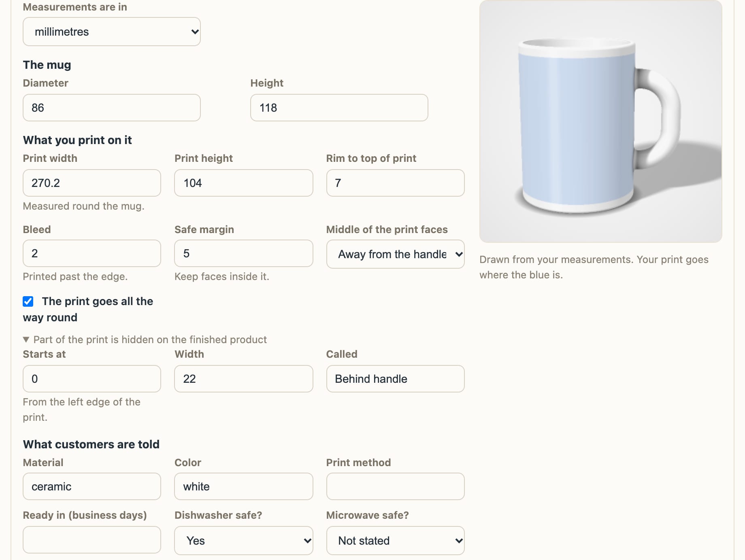
Task: Click the 'Measured round the mug.' hint text
Action: (83, 206)
